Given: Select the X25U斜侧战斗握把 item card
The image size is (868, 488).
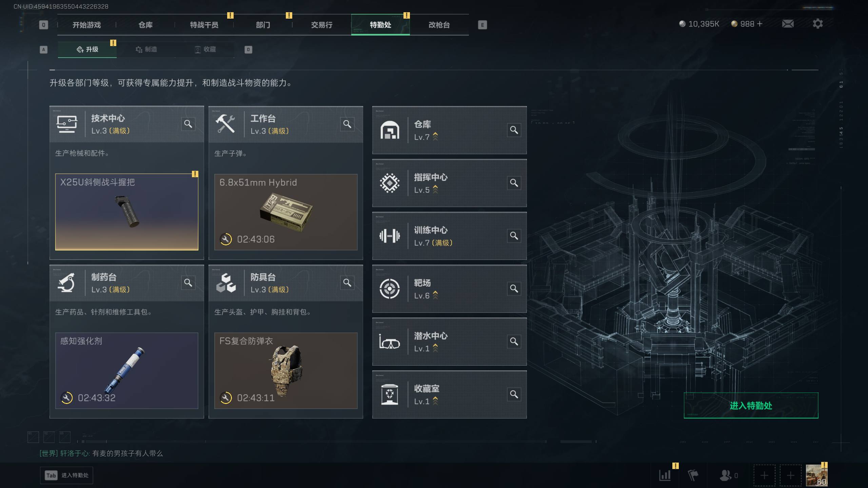Looking at the screenshot, I should pos(127,212).
